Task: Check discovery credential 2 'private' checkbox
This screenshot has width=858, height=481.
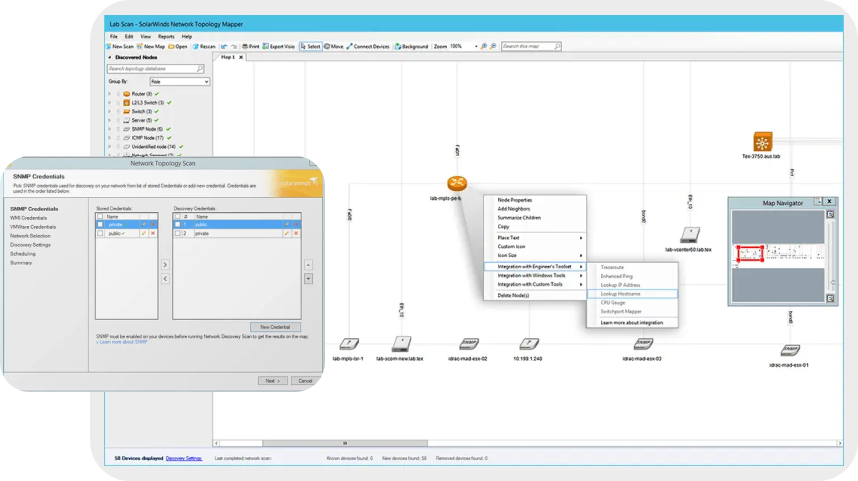Action: [x=177, y=233]
